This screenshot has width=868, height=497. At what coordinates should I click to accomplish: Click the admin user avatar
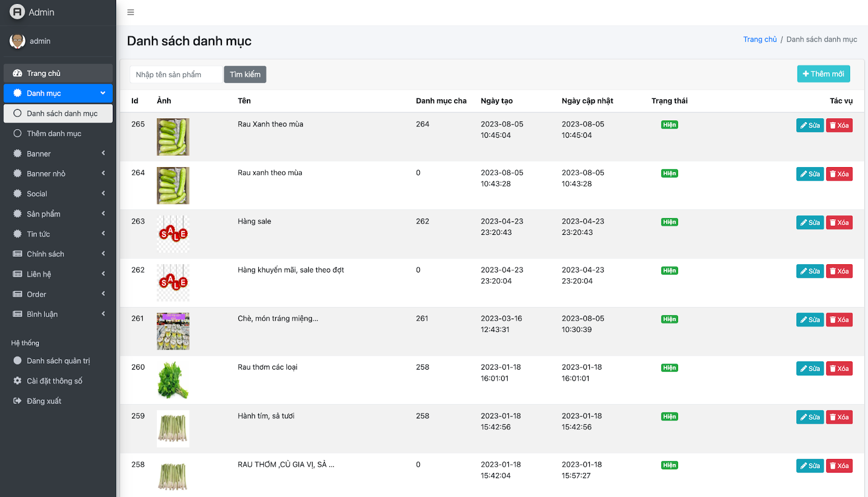coord(17,41)
